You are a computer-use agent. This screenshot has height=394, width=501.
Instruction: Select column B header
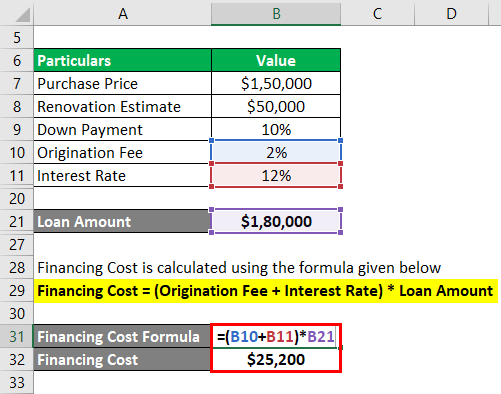coord(276,13)
